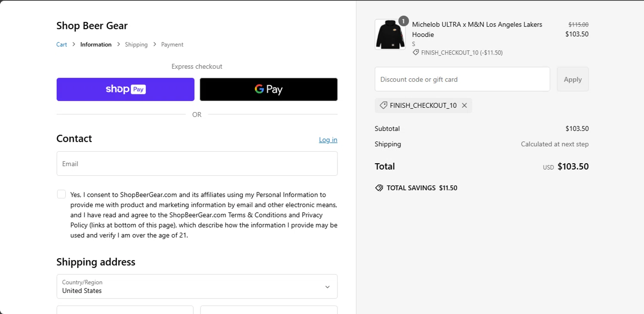The height and width of the screenshot is (314, 644).
Task: Click the Total Savings tag icon
Action: tap(379, 188)
